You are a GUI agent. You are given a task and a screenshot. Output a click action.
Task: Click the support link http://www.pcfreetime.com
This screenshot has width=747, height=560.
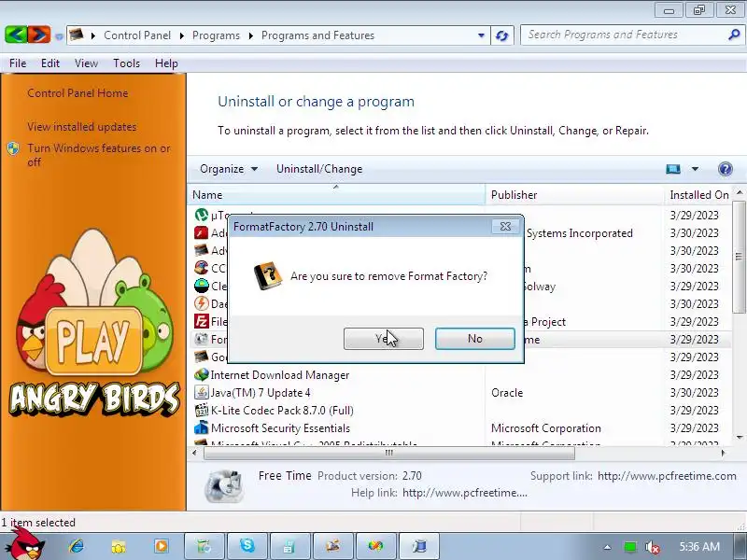pos(667,476)
